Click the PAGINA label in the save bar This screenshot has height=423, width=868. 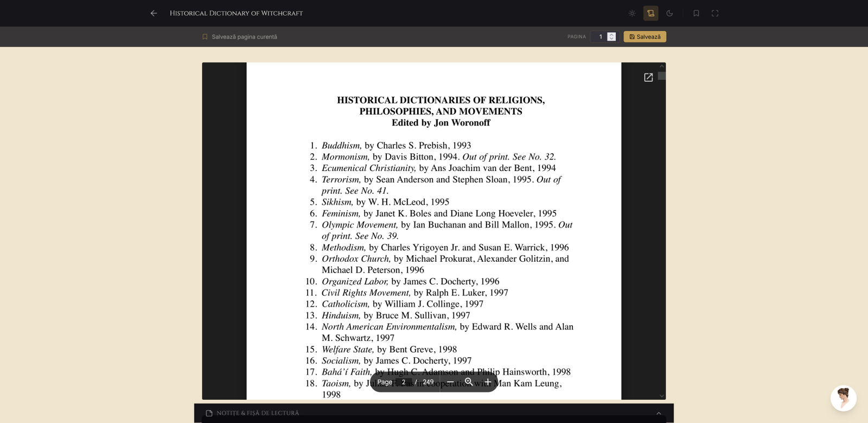click(577, 37)
